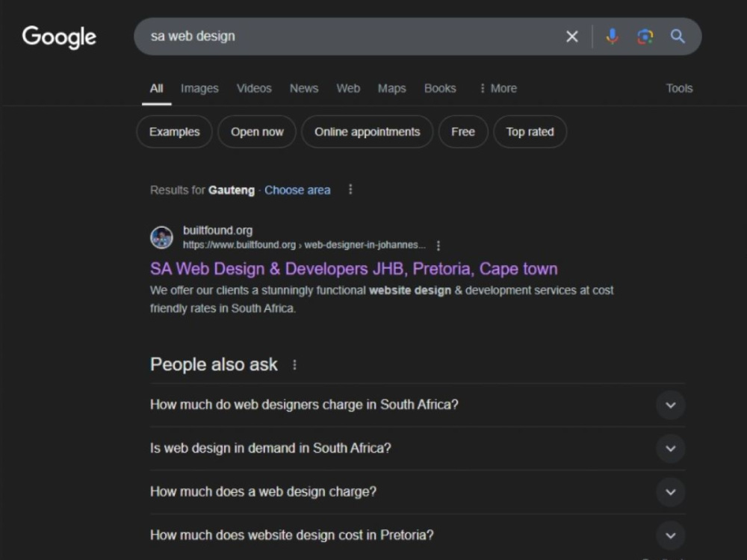
Task: Apply the Examples filter chip
Action: pyautogui.click(x=174, y=132)
